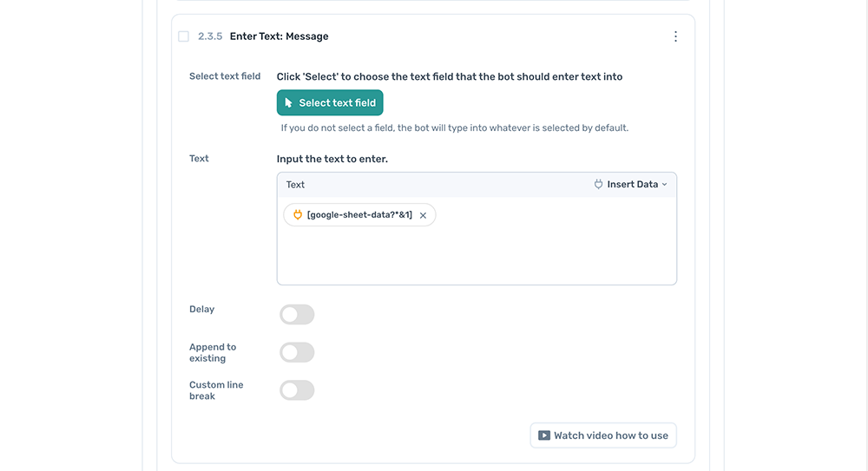Screen dimensions: 868x471
Task: Click the step number 2.3.5
Action: (210, 36)
